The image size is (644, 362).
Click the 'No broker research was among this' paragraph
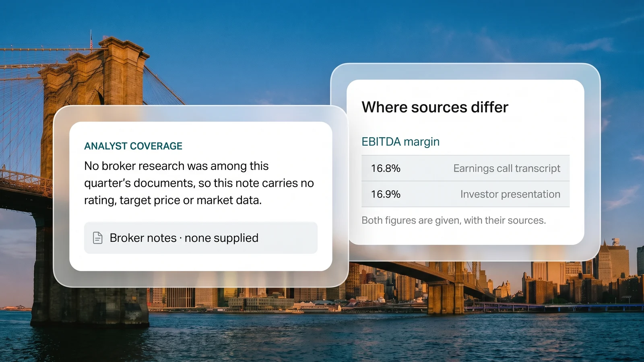(199, 183)
